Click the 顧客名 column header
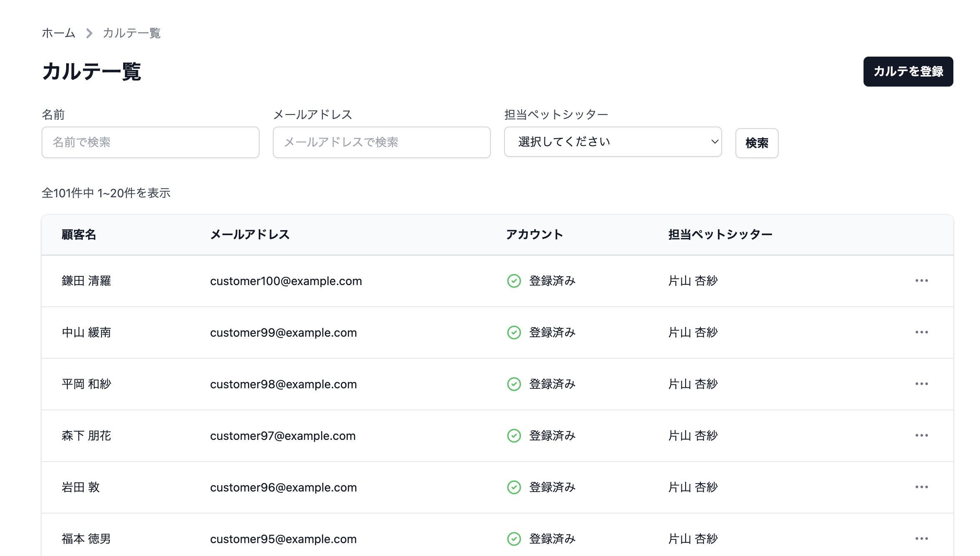Viewport: 980px width, 556px height. pos(79,234)
